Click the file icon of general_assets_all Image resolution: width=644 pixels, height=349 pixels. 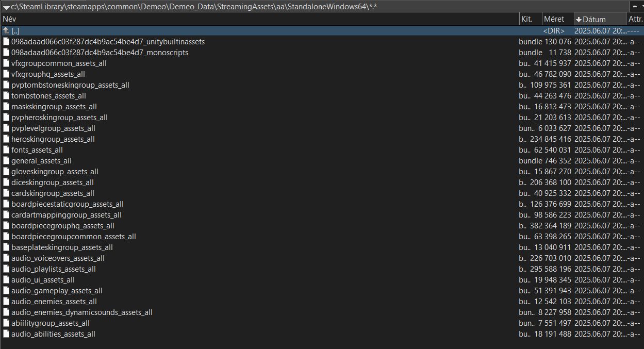(x=6, y=161)
